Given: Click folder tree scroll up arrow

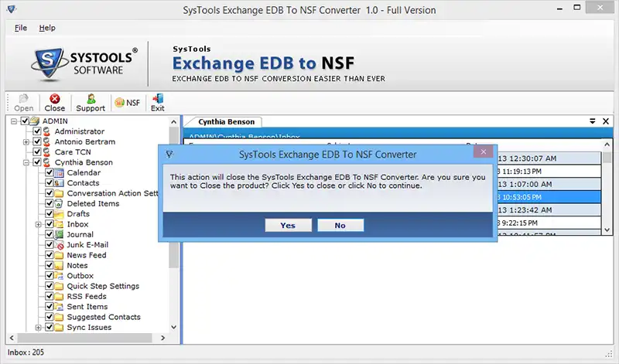Looking at the screenshot, I should click(173, 122).
